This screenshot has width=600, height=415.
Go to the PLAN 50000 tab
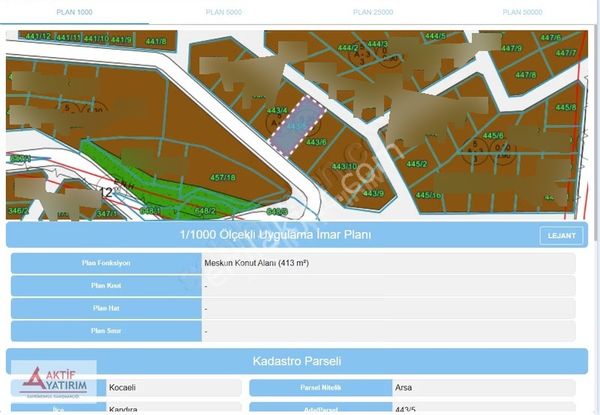(523, 12)
